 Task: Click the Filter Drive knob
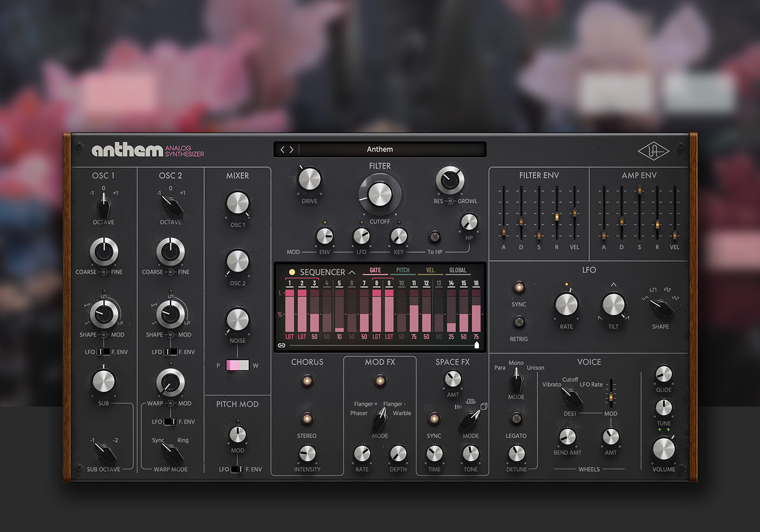click(x=309, y=179)
